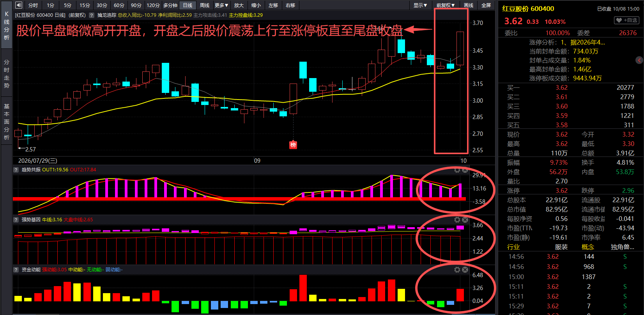This screenshot has width=644, height=315.
Task: Click the red 榜 marker on the chart
Action: (293, 145)
